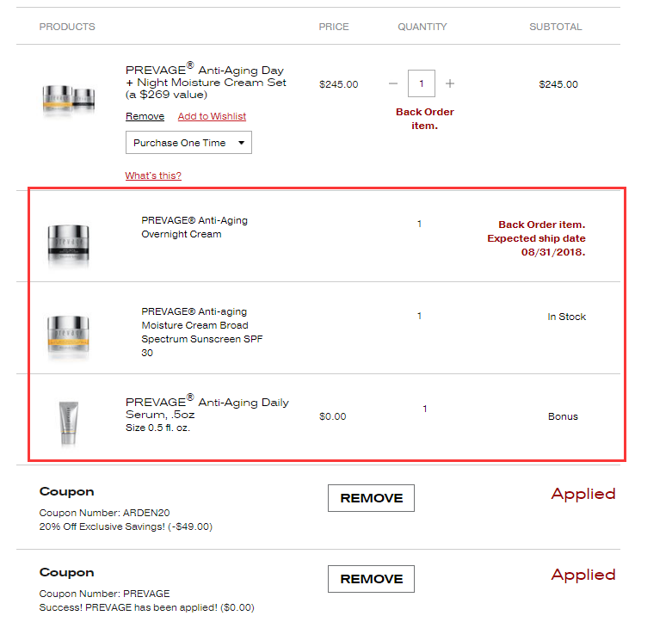Open the Anti-Aging Overnight Cream image

pos(69,242)
